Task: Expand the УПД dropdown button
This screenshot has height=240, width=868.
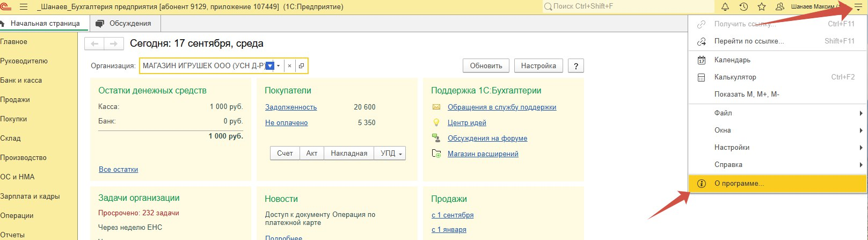Action: [390, 154]
